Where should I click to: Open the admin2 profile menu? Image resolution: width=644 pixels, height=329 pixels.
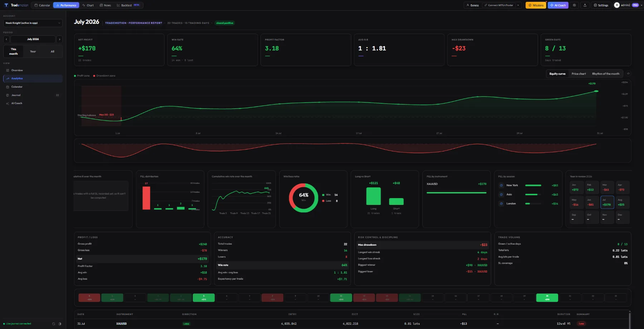(628, 5)
